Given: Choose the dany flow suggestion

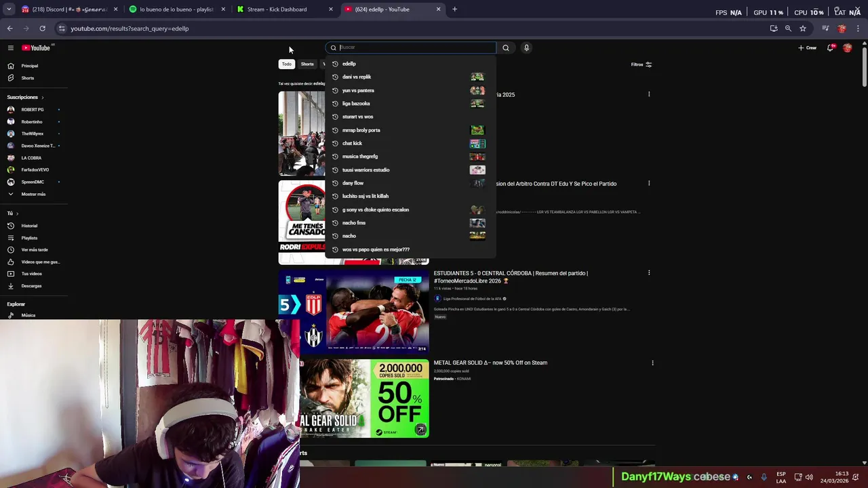Looking at the screenshot, I should [x=411, y=183].
